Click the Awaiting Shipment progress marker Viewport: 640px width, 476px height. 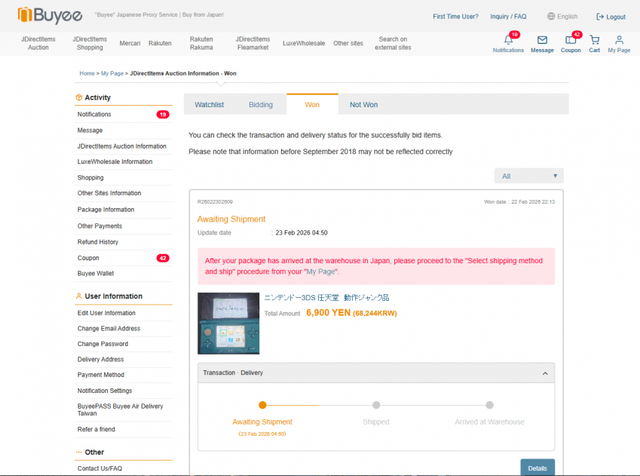[262, 405]
